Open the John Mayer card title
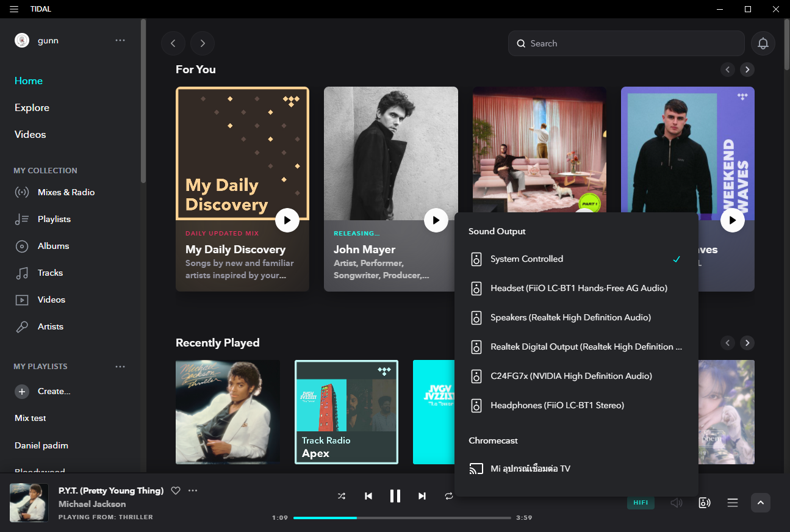Image resolution: width=790 pixels, height=532 pixels. 364,250
